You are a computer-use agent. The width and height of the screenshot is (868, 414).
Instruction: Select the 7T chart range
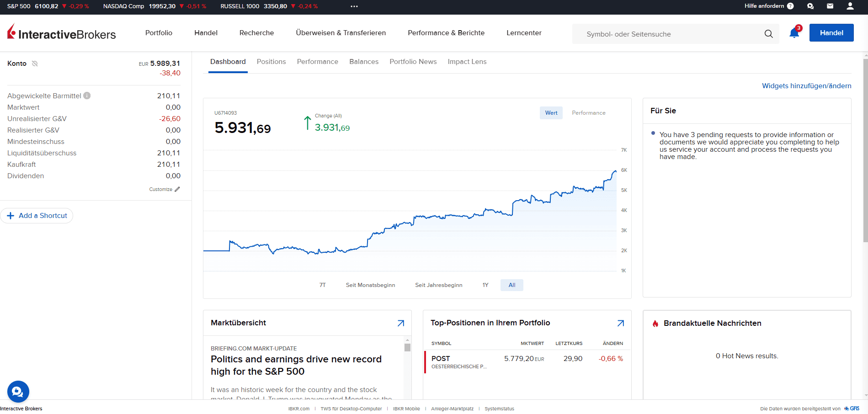point(323,285)
